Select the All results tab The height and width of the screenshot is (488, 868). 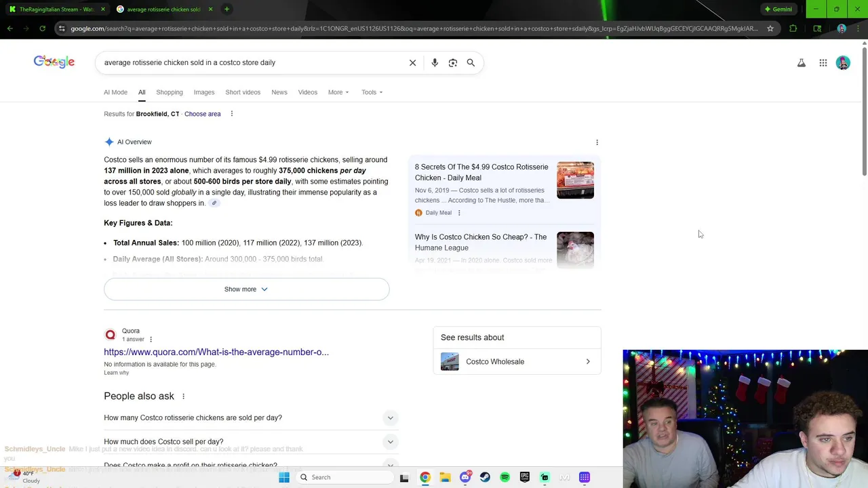142,92
